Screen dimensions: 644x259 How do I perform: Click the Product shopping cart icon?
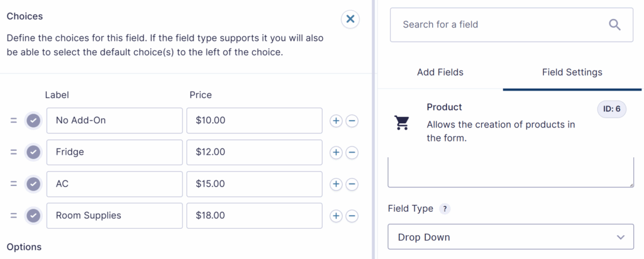402,123
